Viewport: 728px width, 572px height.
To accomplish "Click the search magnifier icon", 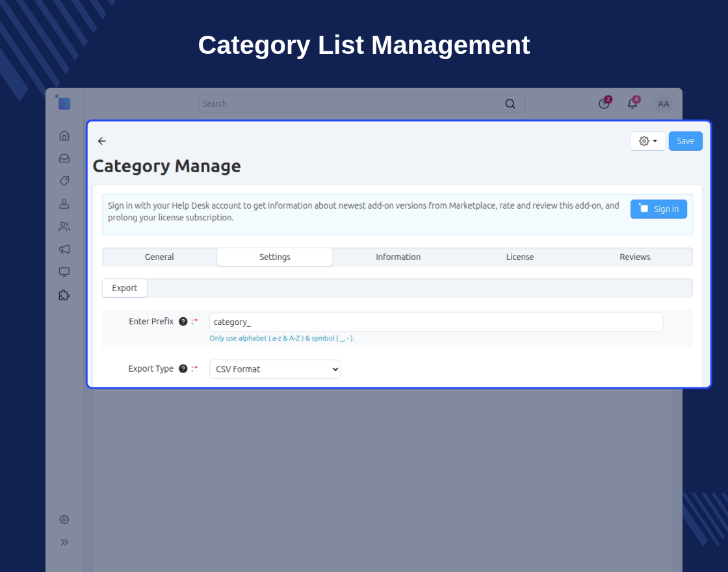I will (510, 103).
